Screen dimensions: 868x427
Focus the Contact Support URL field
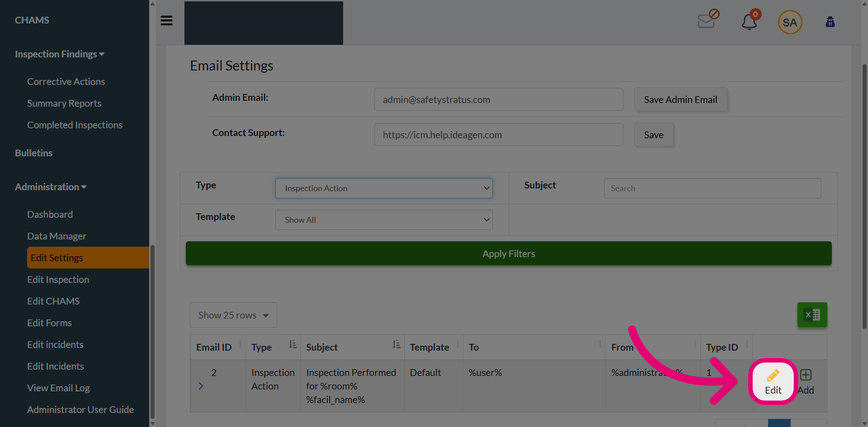tap(499, 135)
